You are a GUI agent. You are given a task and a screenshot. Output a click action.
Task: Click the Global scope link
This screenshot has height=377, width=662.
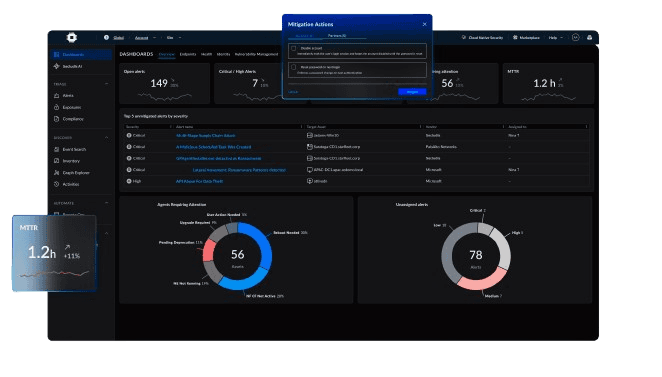(119, 38)
